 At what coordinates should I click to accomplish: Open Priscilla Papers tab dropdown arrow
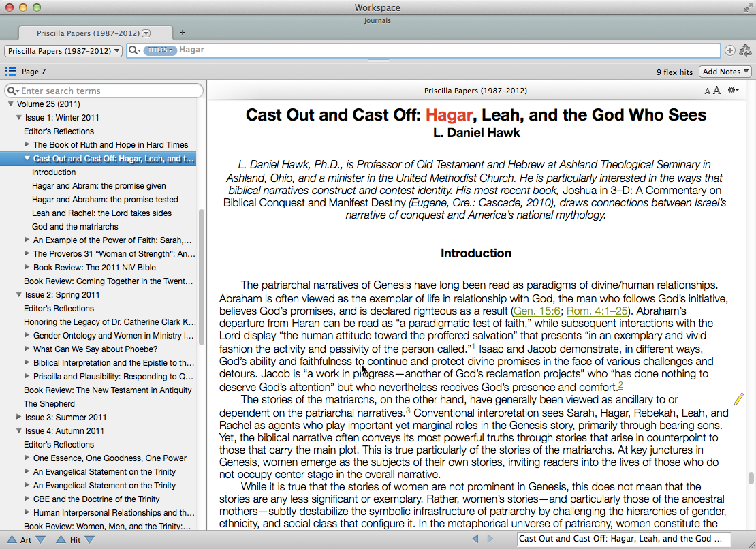[146, 33]
